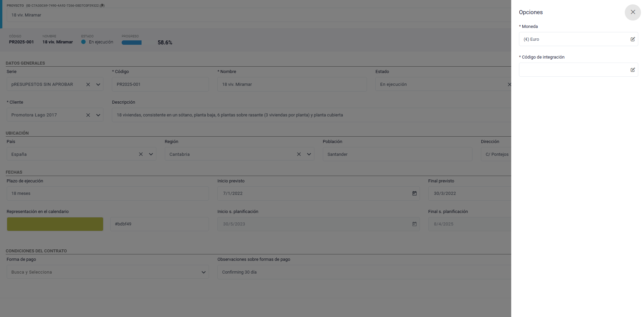
Task: Click the Código de integración input field
Action: [x=573, y=70]
